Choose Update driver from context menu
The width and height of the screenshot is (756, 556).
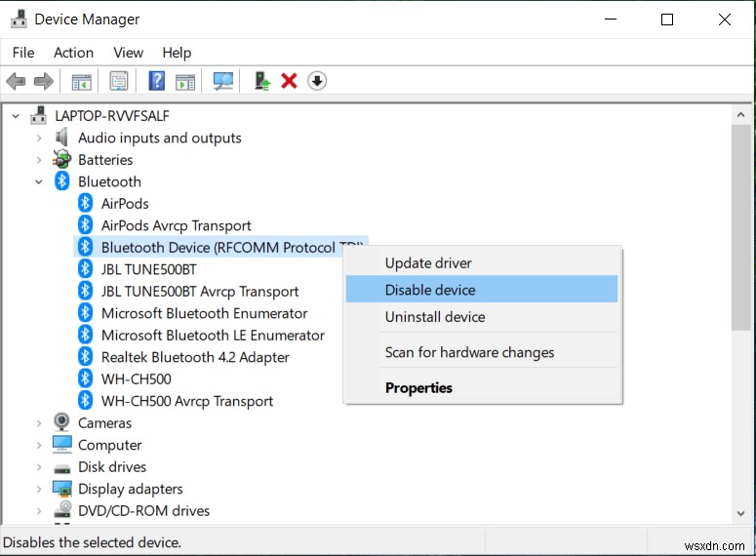click(x=482, y=262)
